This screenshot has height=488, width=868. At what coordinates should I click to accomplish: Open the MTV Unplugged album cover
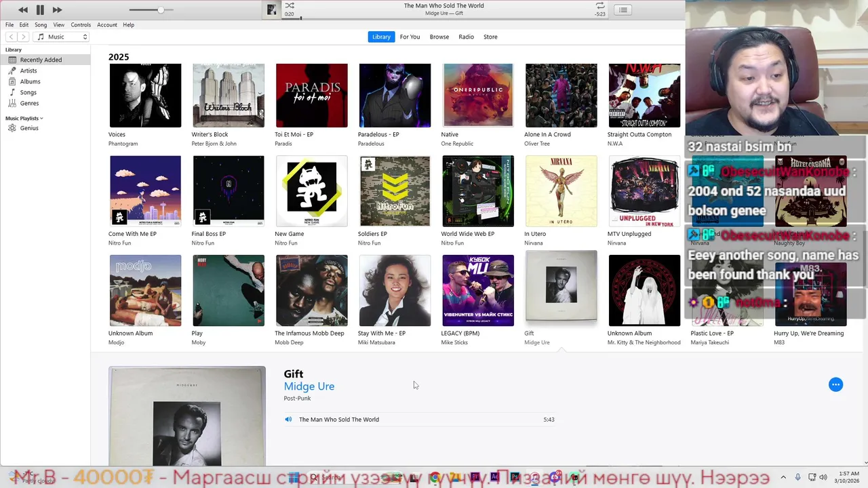(x=644, y=191)
